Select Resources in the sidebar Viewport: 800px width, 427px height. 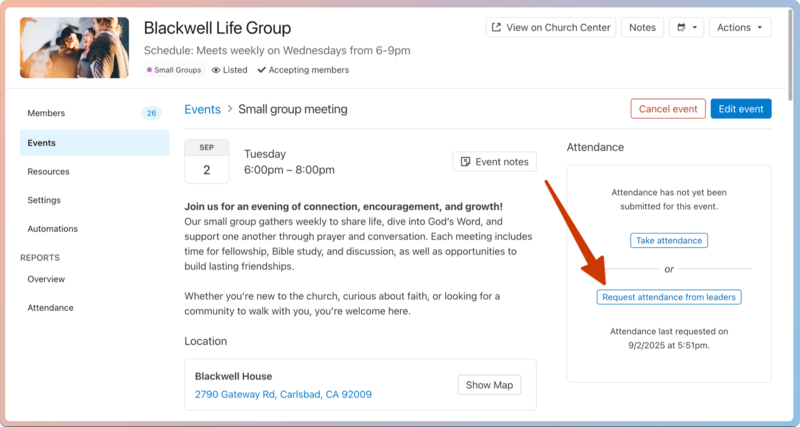(48, 172)
